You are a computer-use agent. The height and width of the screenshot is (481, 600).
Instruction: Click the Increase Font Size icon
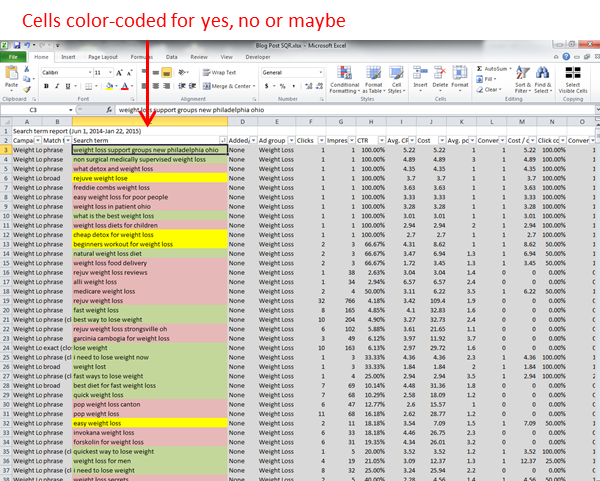point(119,72)
